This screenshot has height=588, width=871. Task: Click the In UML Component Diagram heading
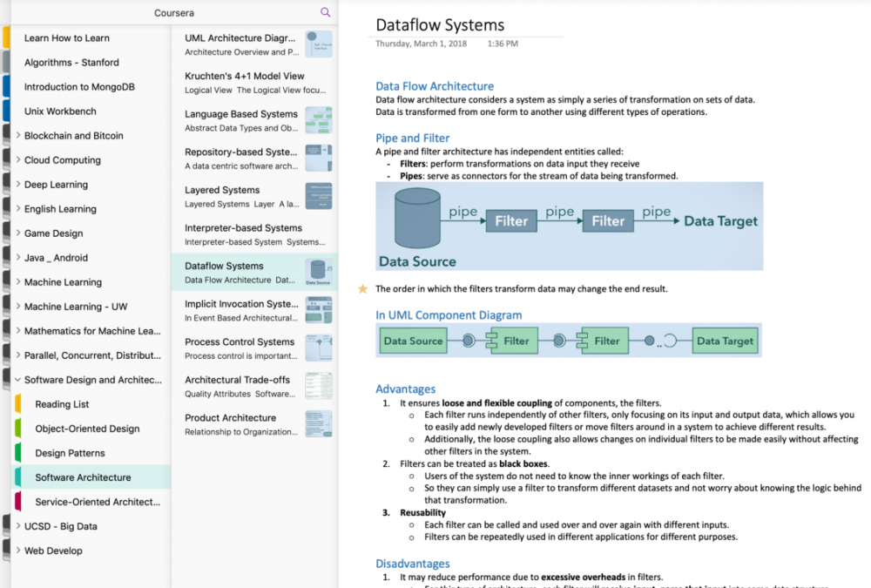pyautogui.click(x=449, y=315)
